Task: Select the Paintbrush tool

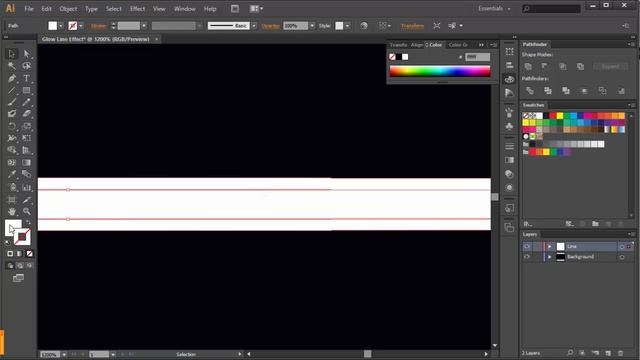Action: tap(11, 102)
